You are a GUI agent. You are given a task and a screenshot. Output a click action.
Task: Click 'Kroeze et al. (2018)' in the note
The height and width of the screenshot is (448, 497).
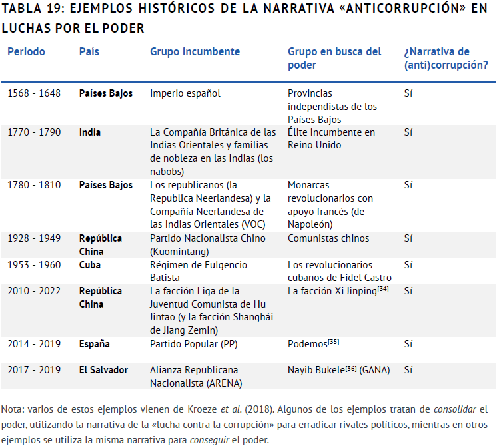(230, 409)
